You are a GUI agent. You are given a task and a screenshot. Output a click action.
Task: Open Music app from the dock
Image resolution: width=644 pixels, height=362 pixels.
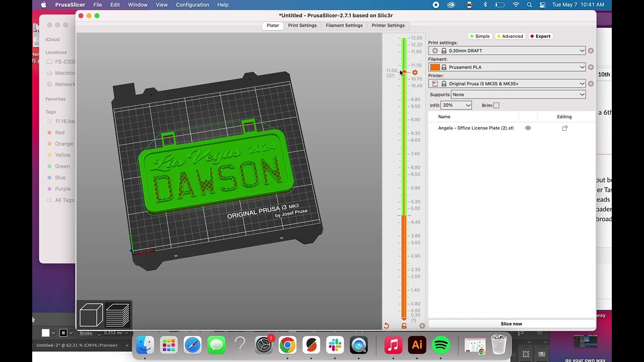point(393,345)
